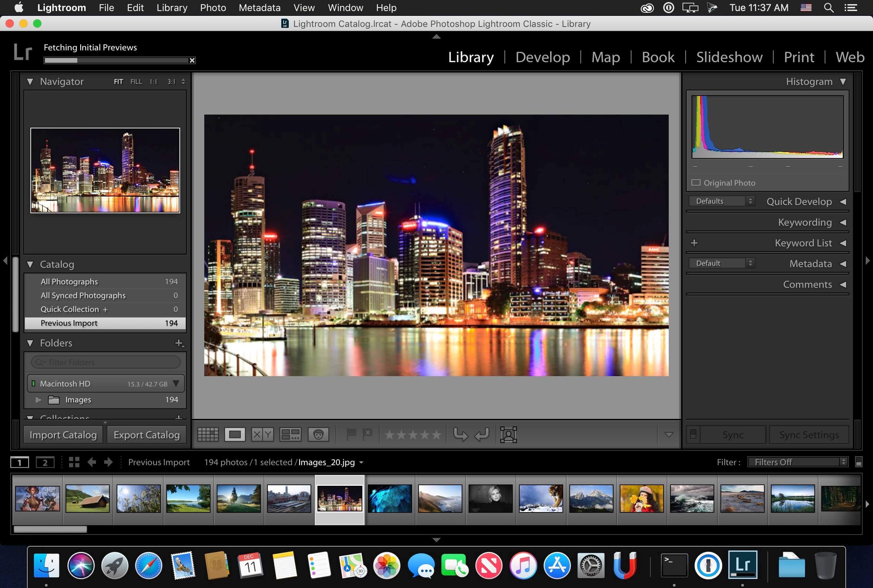873x588 pixels.
Task: Click the Survey view icon in toolbar
Action: [x=289, y=434]
